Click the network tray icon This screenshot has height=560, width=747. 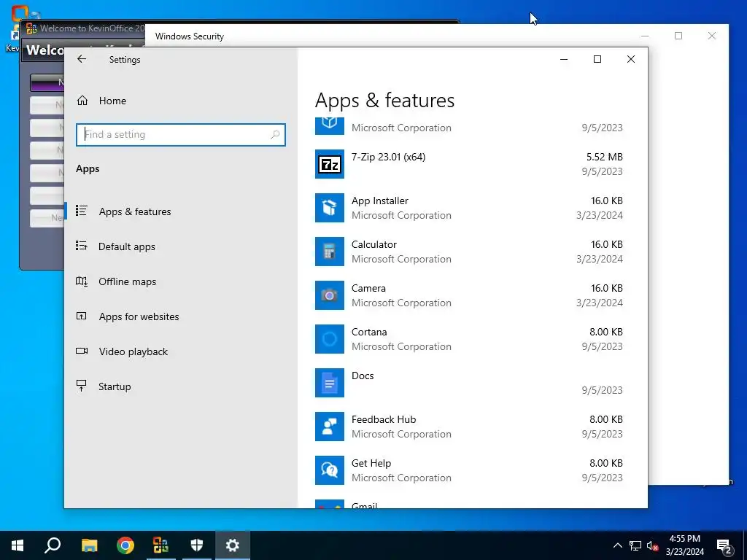635,545
